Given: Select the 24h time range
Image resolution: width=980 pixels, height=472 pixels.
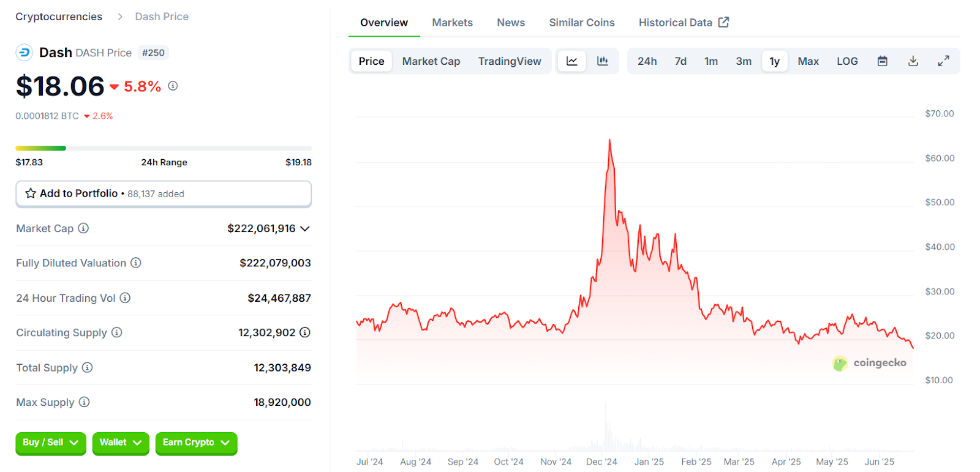Looking at the screenshot, I should (x=647, y=61).
